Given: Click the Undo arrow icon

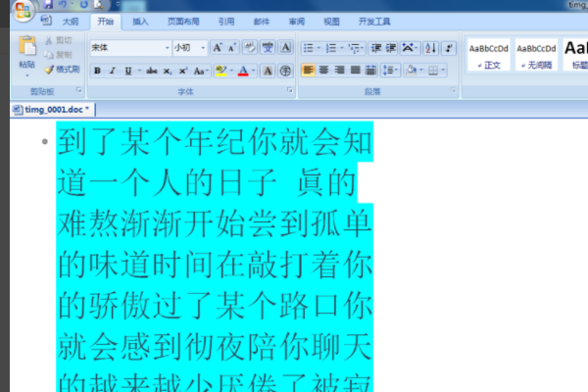Looking at the screenshot, I should click(x=63, y=4).
